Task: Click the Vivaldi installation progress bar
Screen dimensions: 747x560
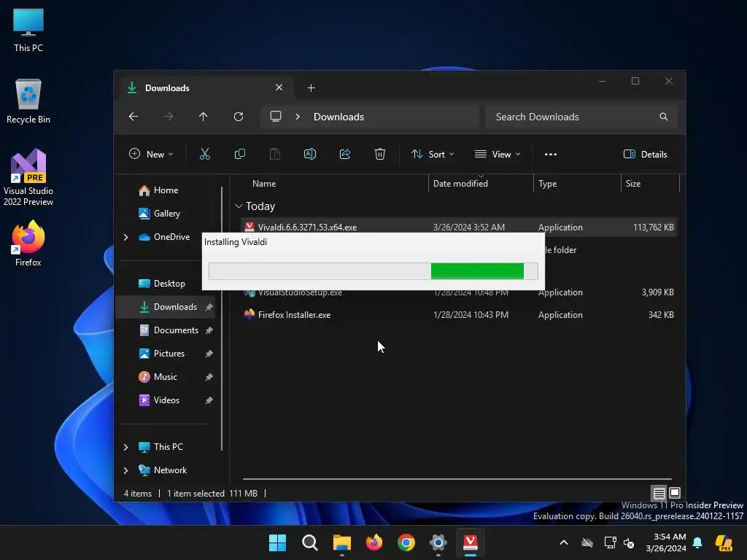Action: coord(373,271)
